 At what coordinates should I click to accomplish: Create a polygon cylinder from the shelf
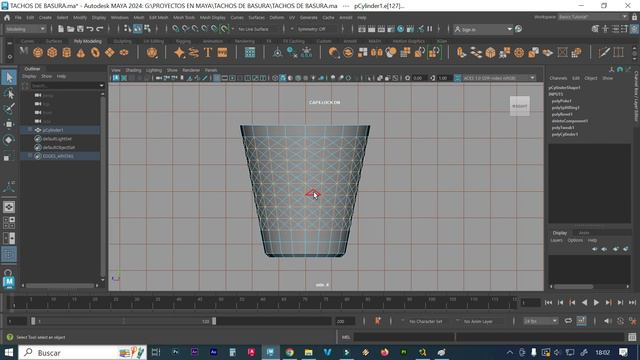coord(67,53)
